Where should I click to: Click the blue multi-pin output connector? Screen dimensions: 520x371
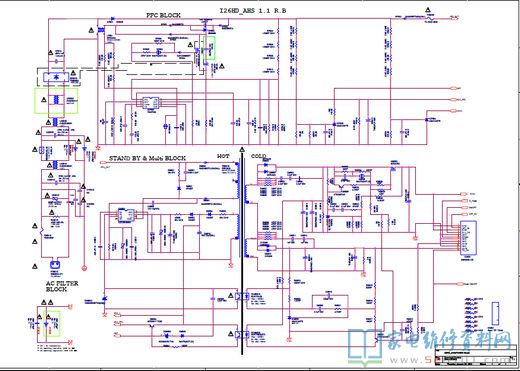click(x=468, y=238)
